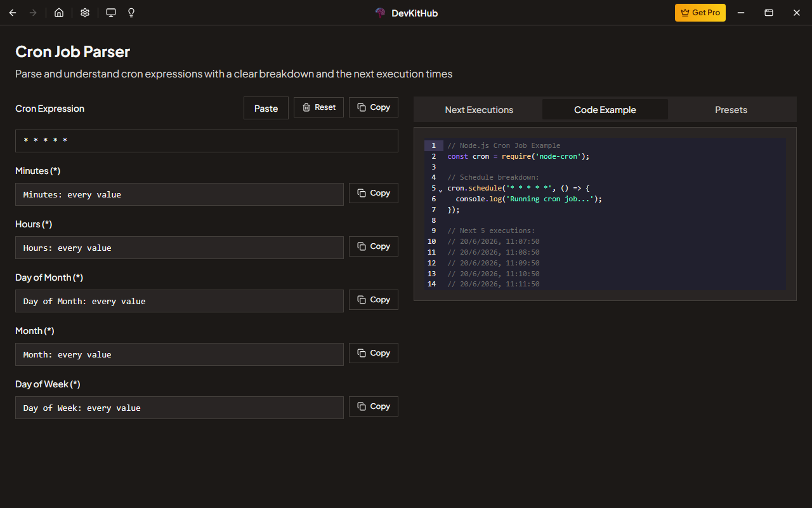Click the 'Day of Week: every value' field
Image resolution: width=812 pixels, height=508 pixels.
180,408
